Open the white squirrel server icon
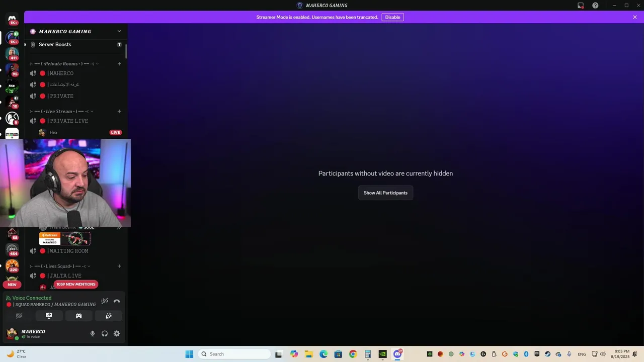This screenshot has height=362, width=644. pyautogui.click(x=12, y=119)
